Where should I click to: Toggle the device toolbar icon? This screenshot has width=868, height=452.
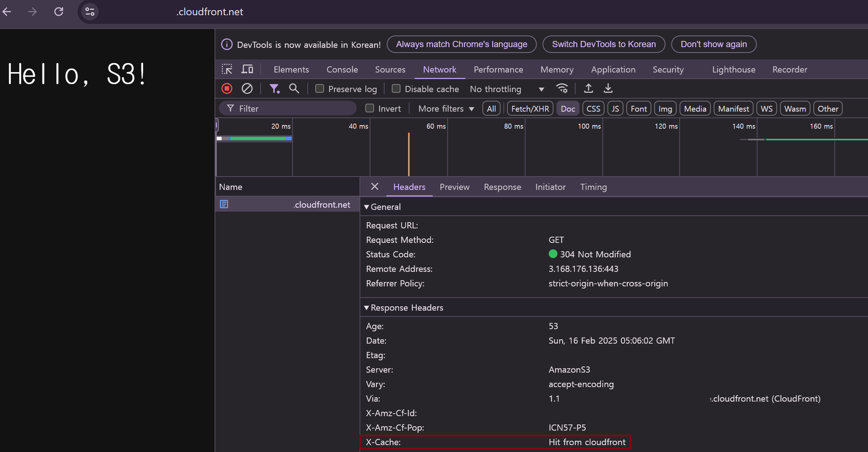247,69
